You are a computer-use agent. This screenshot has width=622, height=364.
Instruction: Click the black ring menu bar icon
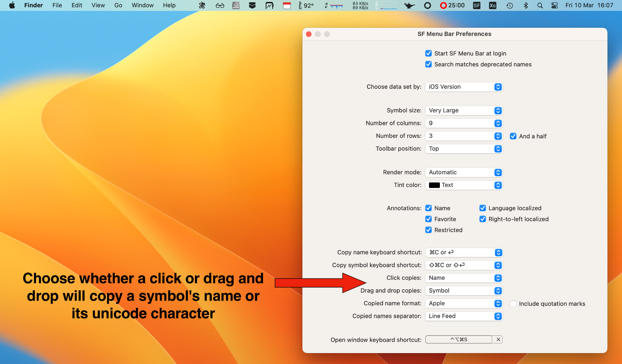[x=427, y=5]
